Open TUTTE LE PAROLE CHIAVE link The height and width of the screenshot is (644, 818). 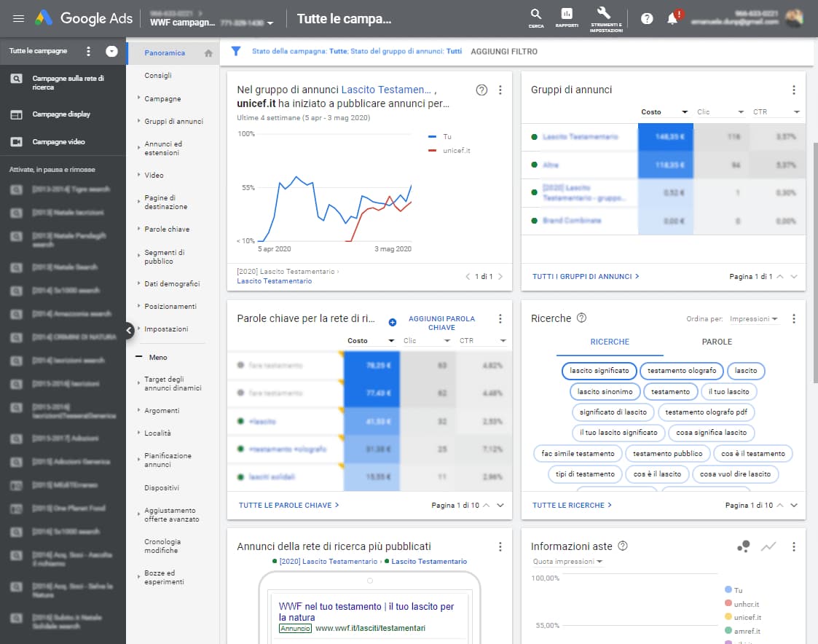point(288,505)
